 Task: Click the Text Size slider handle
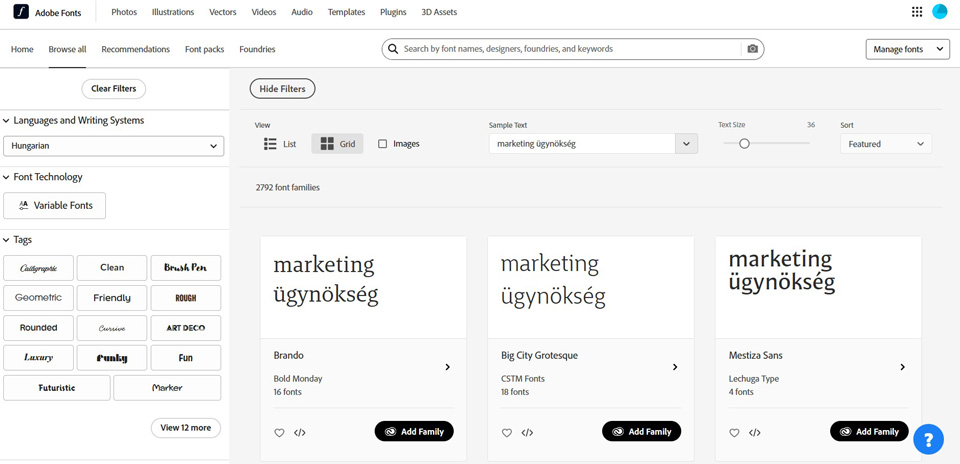click(x=744, y=144)
